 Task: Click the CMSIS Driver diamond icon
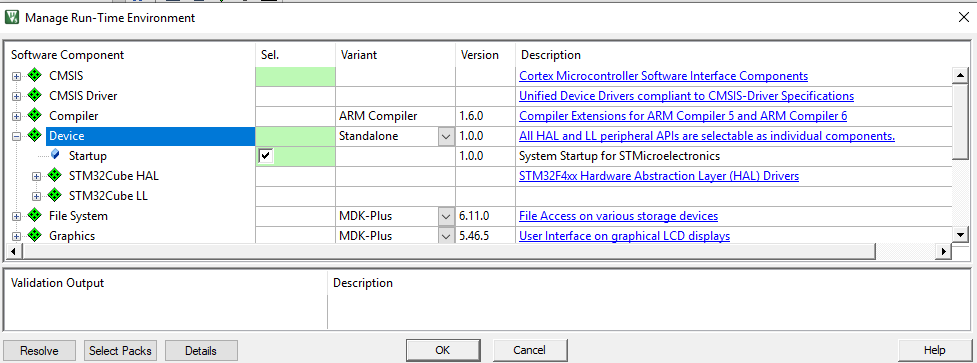pyautogui.click(x=35, y=96)
